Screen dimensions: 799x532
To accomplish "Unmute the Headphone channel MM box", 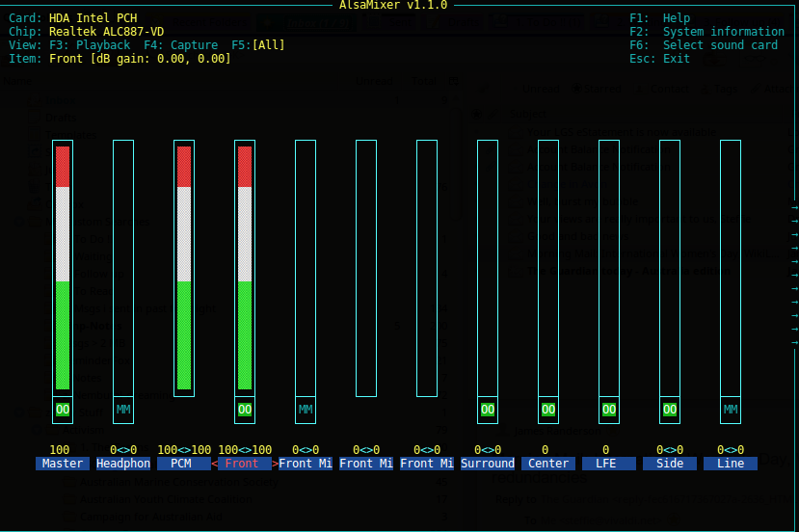I will point(123,410).
